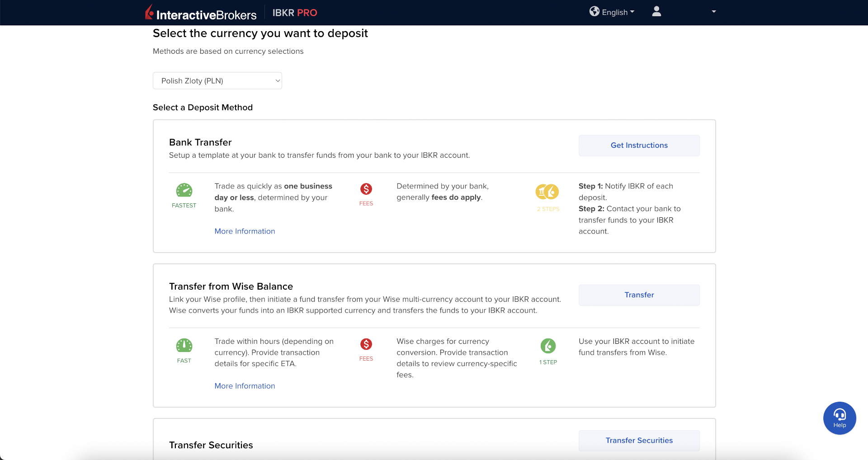Open the Polish Zloty currency dropdown

coord(217,81)
